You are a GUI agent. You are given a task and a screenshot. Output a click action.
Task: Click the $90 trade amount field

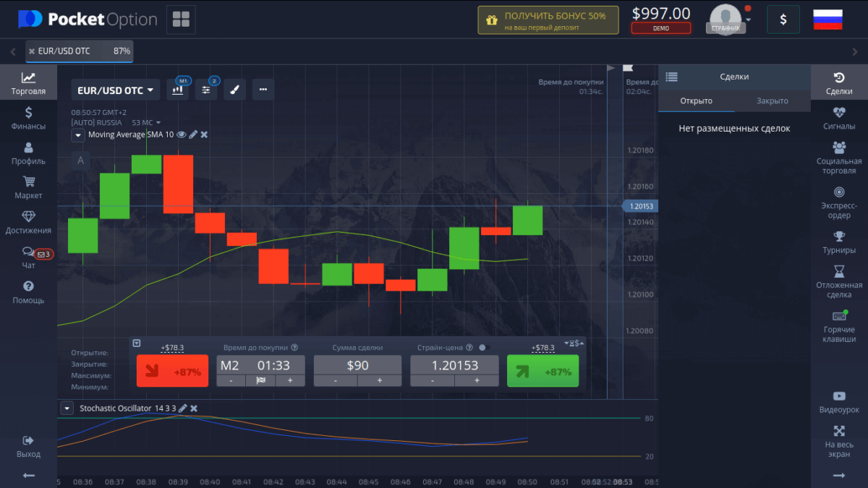(357, 365)
